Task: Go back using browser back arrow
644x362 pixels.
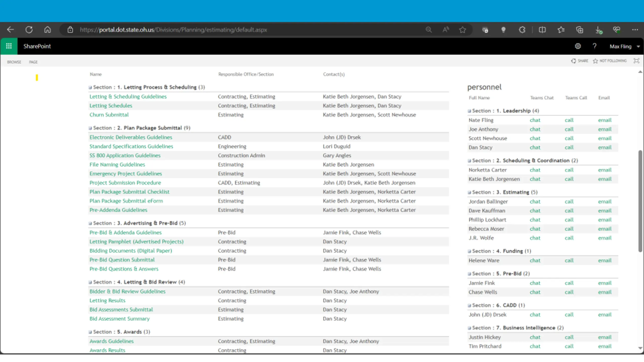Action: [10, 30]
